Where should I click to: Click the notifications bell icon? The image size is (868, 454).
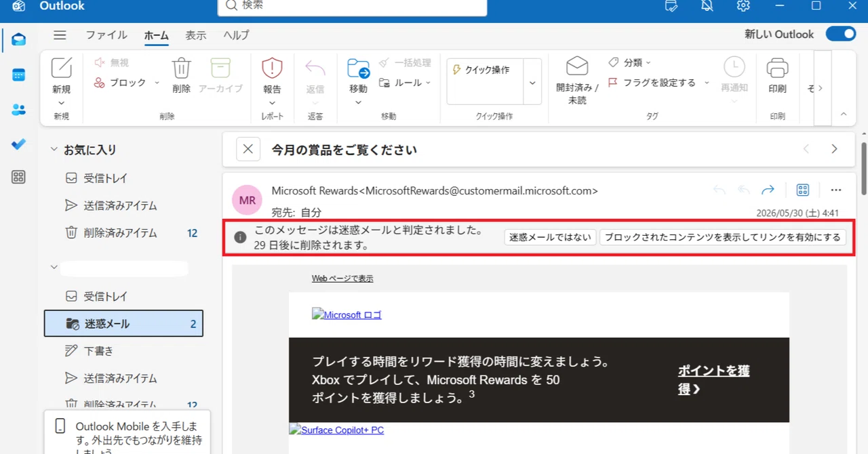[708, 5]
